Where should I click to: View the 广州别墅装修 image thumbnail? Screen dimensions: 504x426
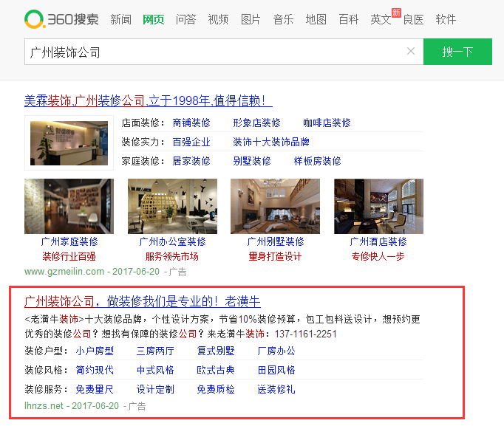(x=275, y=206)
